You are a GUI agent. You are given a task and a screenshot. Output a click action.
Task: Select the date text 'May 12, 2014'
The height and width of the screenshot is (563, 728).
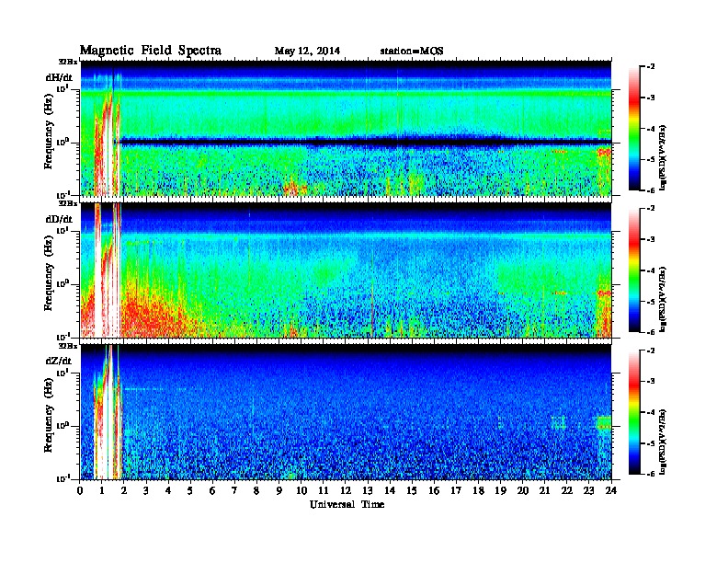coord(307,51)
